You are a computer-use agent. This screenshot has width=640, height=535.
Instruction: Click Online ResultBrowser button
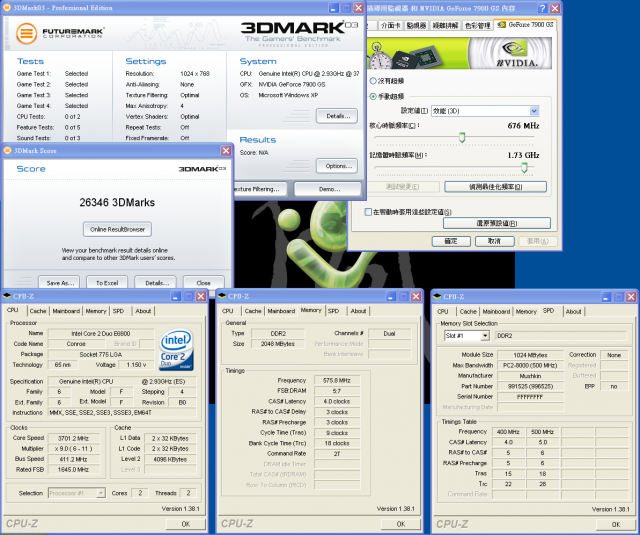(x=118, y=229)
